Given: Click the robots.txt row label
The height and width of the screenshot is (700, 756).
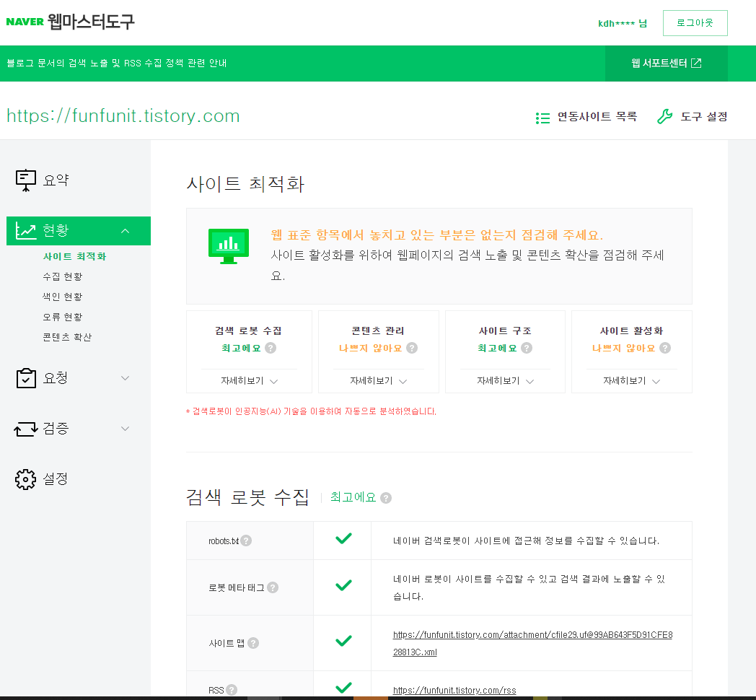Looking at the screenshot, I should pos(224,541).
